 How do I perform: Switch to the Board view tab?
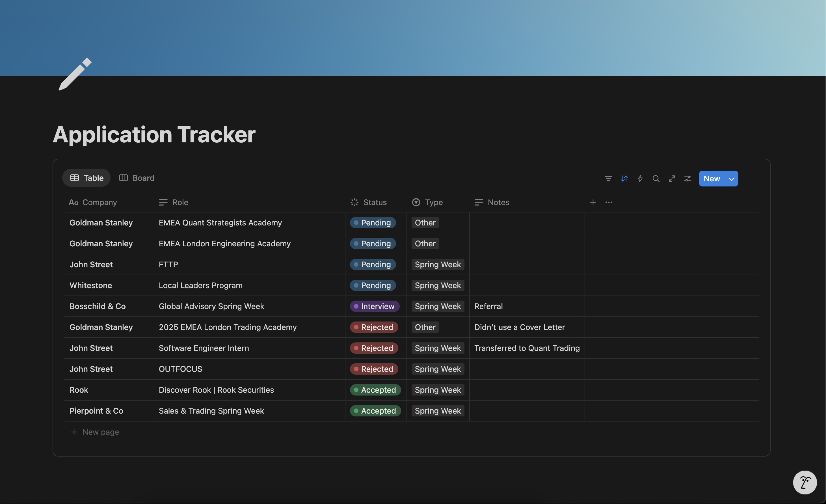tap(137, 178)
